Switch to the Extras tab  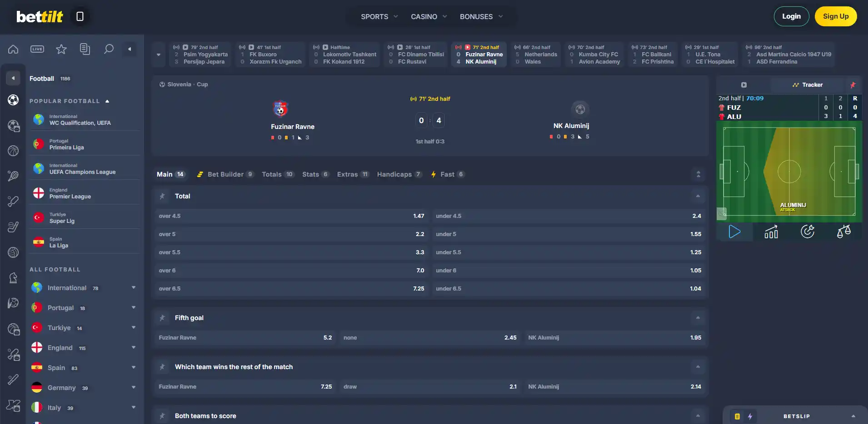353,174
